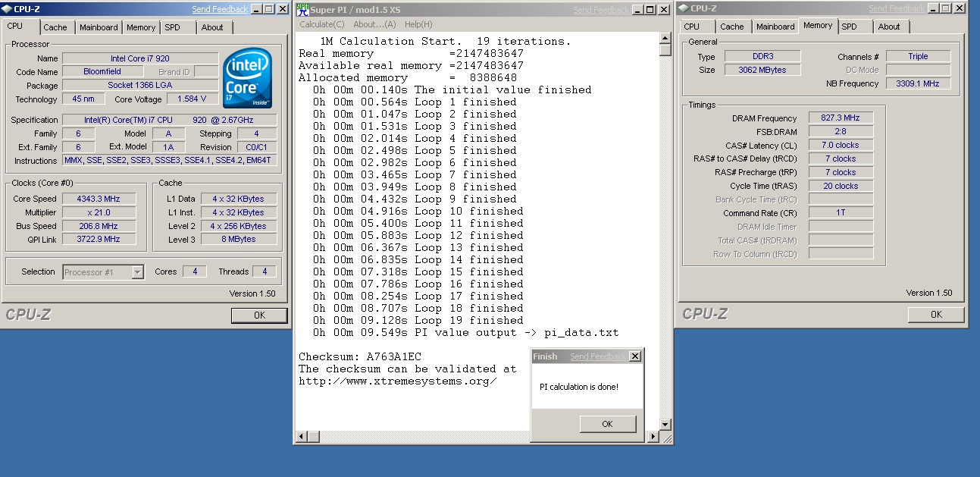Viewport: 980px width, 477px height.
Task: Switch to the Memory tab in the left CPU-Z window
Action: (x=141, y=27)
